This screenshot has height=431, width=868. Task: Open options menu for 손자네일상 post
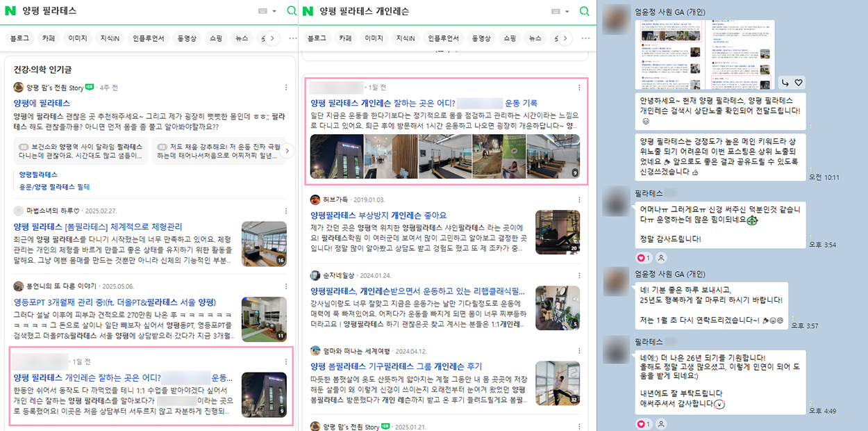coord(580,275)
